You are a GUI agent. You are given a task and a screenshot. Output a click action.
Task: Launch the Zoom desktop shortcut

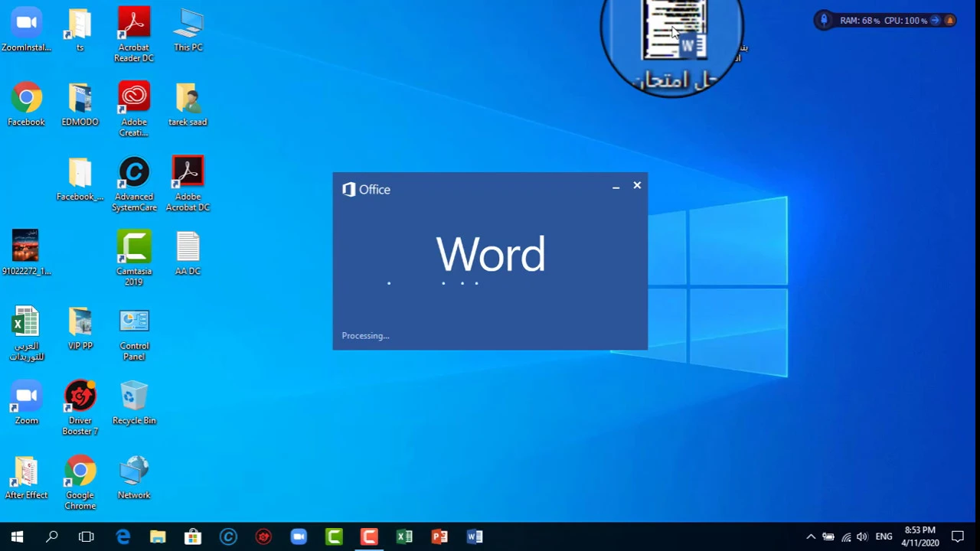pos(26,403)
